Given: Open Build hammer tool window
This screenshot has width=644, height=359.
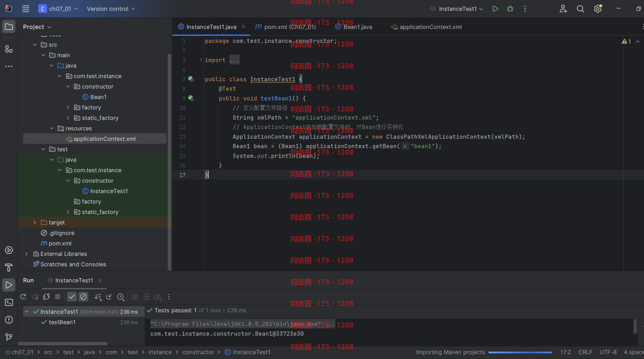Looking at the screenshot, I should coord(9,268).
